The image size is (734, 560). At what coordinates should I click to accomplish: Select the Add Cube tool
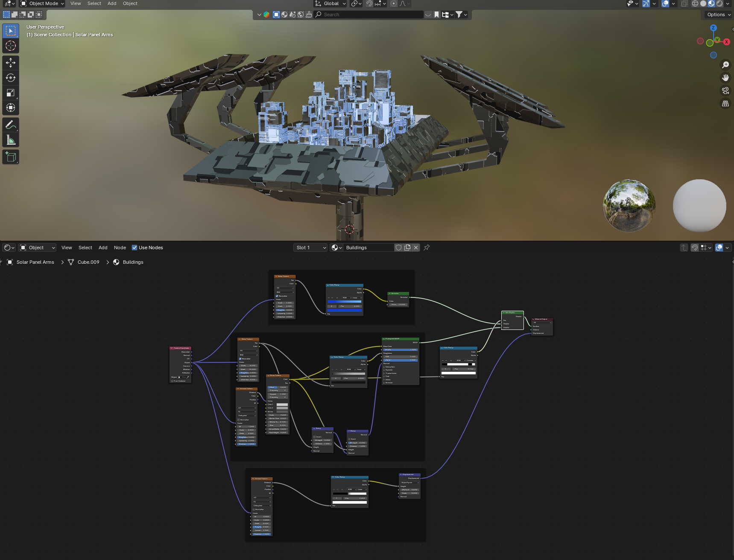11,157
